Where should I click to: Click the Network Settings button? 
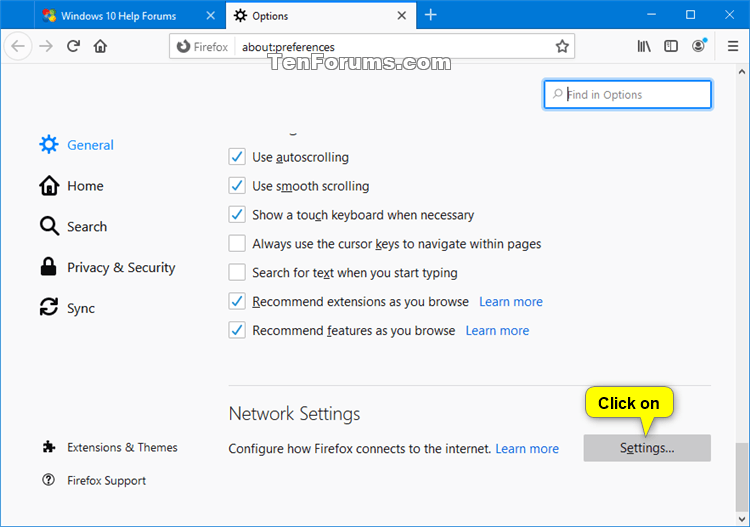(x=647, y=448)
